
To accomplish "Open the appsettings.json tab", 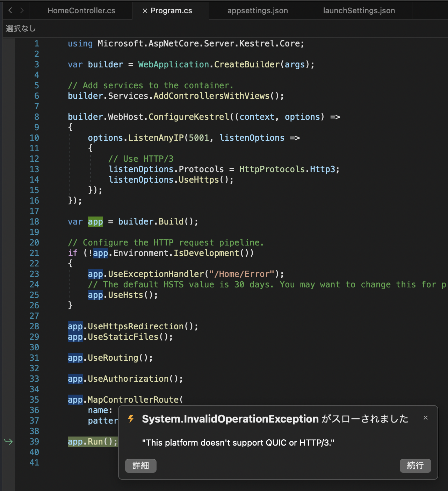I will 258,10.
